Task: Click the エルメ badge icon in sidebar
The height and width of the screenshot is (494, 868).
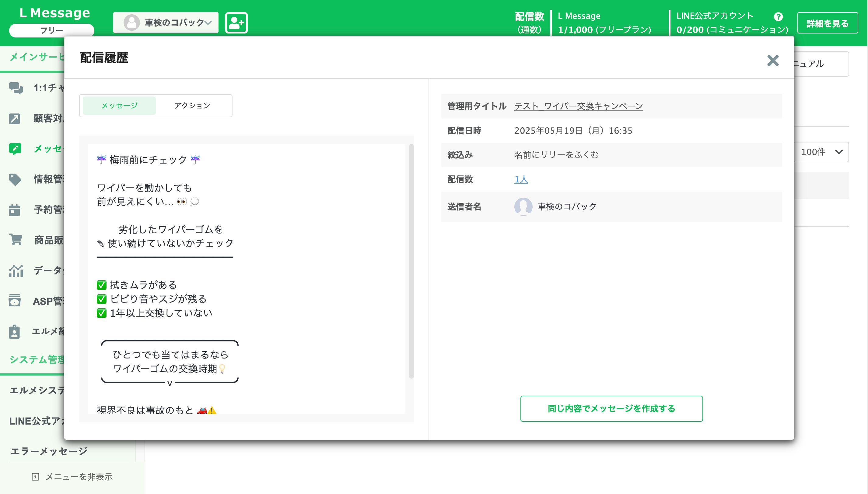Action: tap(14, 332)
